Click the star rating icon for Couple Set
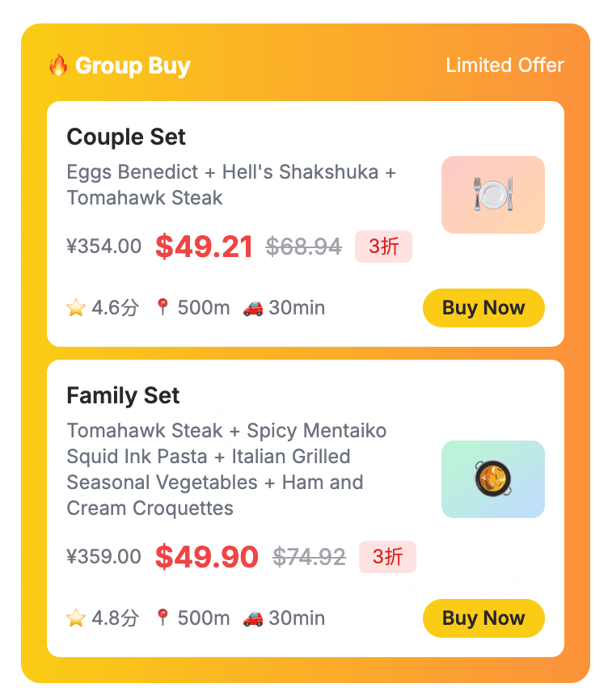Image resolution: width=608 pixels, height=700 pixels. coord(76,308)
